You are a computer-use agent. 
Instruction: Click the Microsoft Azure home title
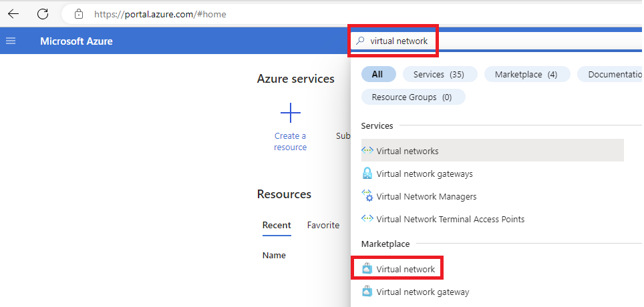(x=76, y=41)
